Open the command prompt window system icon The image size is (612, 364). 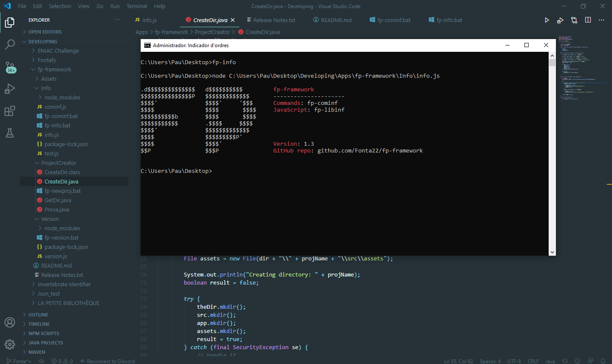click(x=147, y=45)
